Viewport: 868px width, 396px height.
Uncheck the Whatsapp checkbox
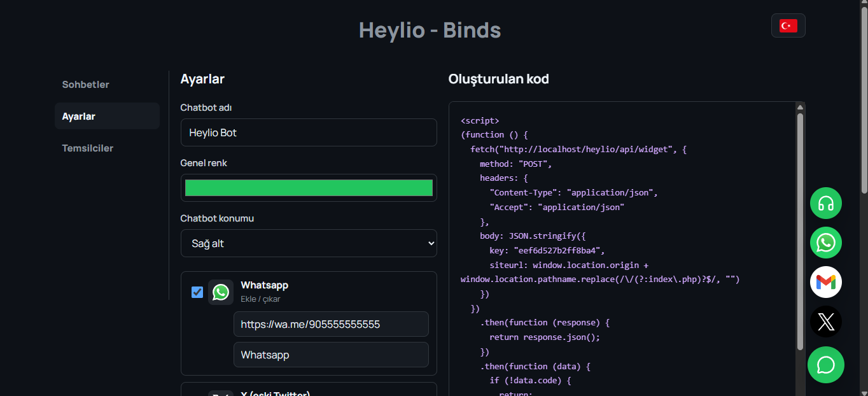(x=197, y=292)
